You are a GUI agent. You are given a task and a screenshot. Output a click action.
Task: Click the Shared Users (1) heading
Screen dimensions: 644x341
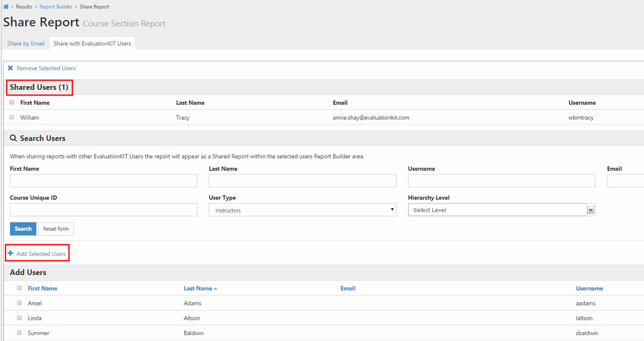pos(39,87)
